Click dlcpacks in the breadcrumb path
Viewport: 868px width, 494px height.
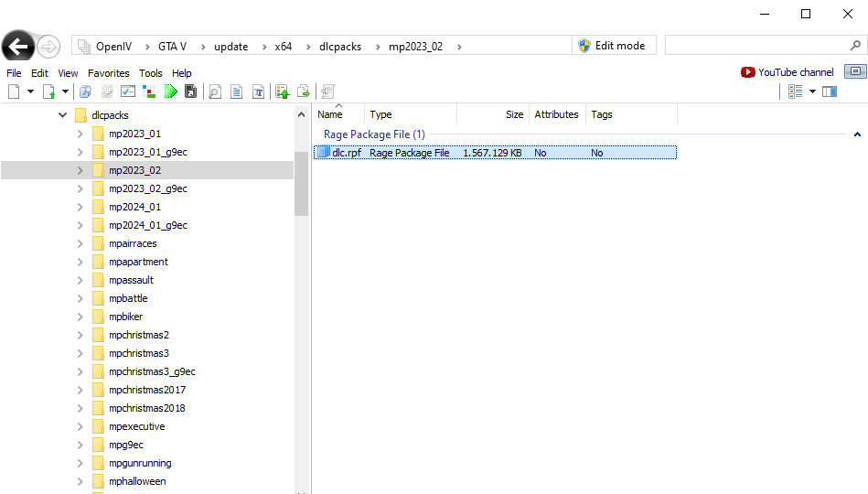pyautogui.click(x=340, y=47)
